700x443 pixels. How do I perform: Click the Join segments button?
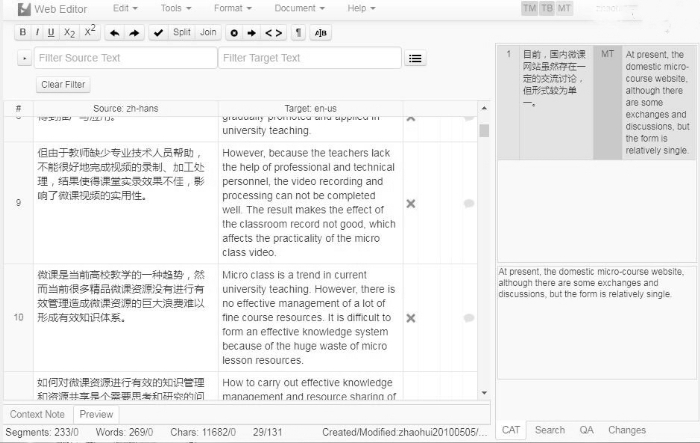tap(208, 32)
